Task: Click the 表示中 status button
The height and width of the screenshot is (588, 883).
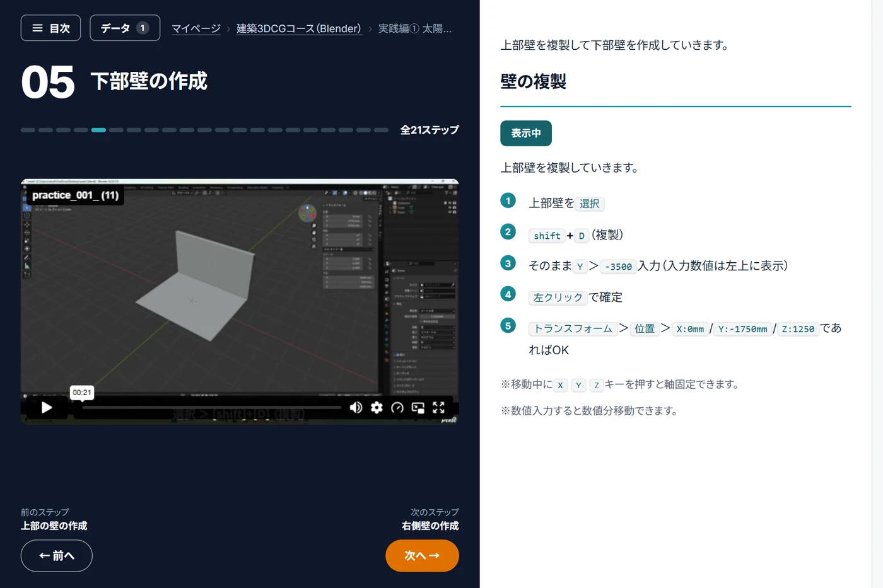Action: 526,133
